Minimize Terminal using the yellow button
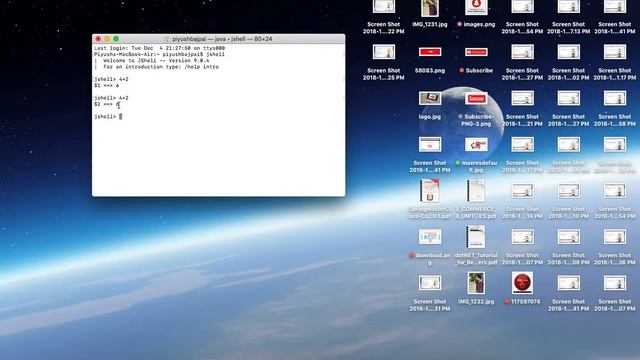 (107, 39)
